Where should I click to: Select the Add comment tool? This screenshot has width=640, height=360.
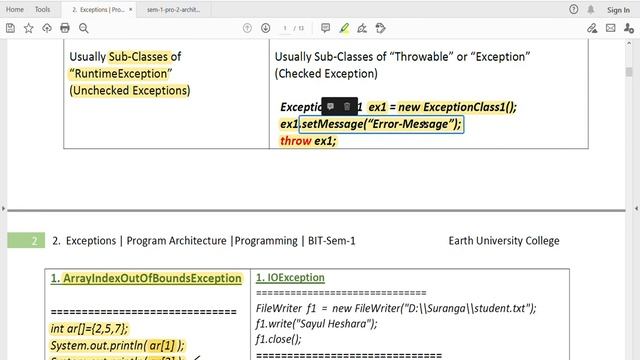[x=325, y=28]
